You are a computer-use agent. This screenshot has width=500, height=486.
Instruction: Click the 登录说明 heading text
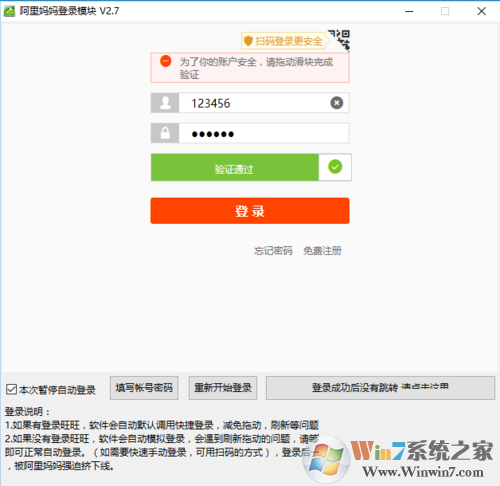(x=27, y=412)
